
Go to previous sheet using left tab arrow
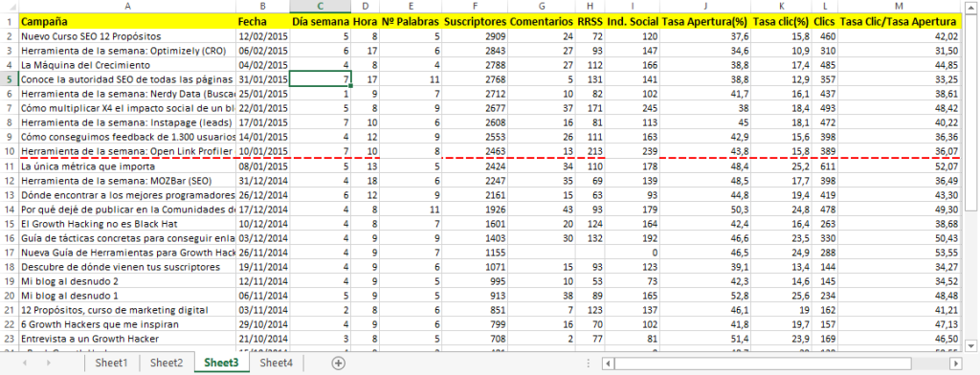pyautogui.click(x=25, y=363)
